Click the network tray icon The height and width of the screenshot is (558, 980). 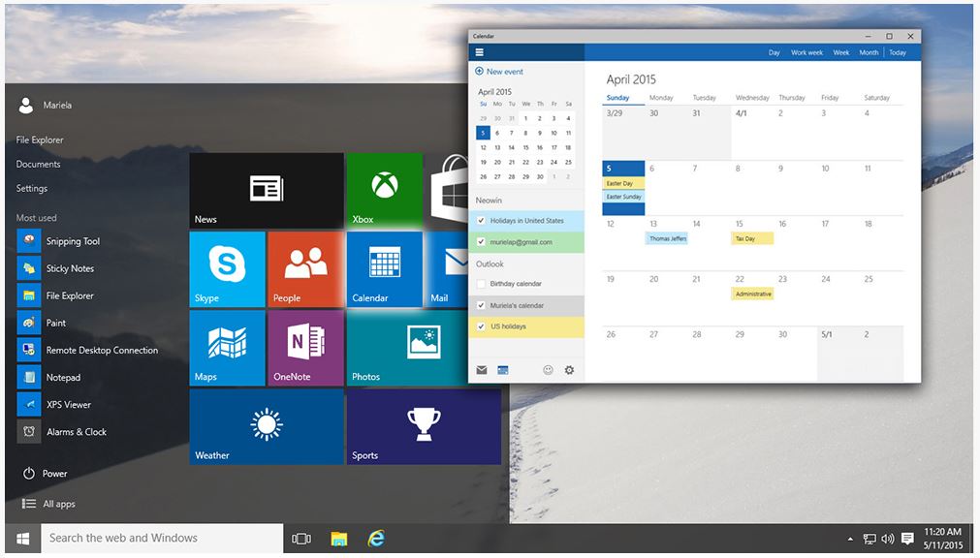869,539
